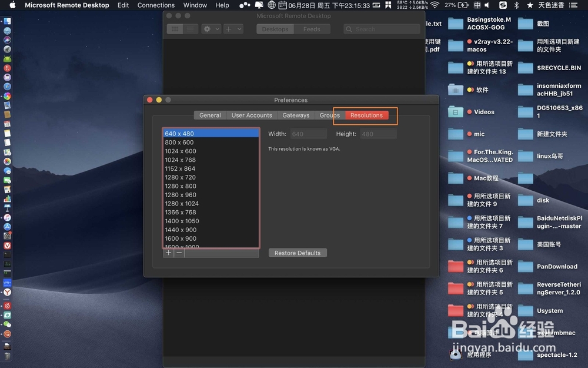588x368 pixels.
Task: Click the add PC plus icon
Action: point(229,28)
